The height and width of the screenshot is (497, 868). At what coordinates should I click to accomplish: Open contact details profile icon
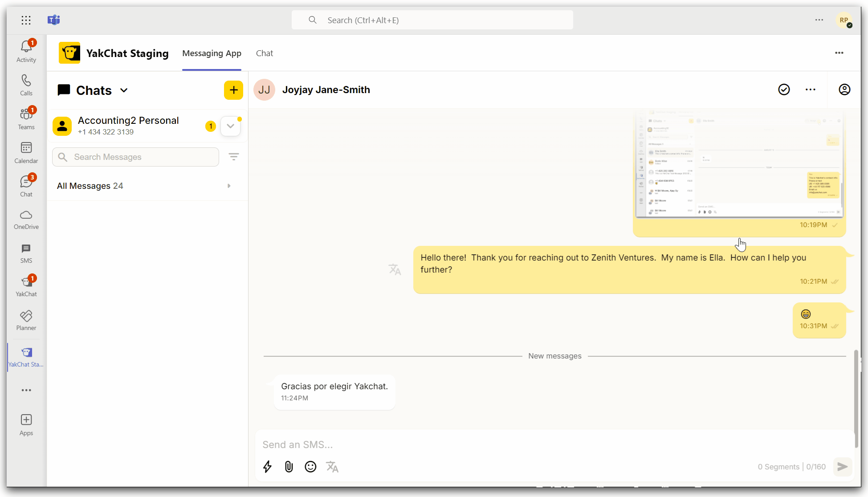[x=844, y=90]
